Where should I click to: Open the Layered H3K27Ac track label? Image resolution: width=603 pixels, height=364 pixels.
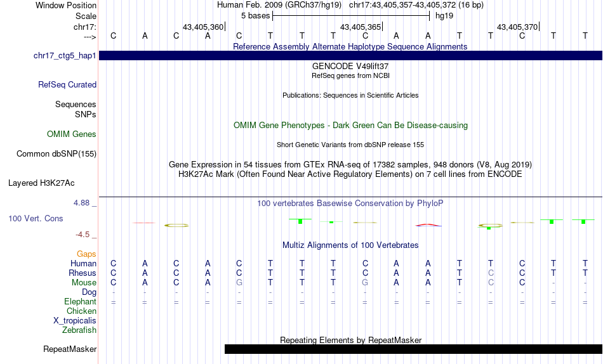point(41,183)
